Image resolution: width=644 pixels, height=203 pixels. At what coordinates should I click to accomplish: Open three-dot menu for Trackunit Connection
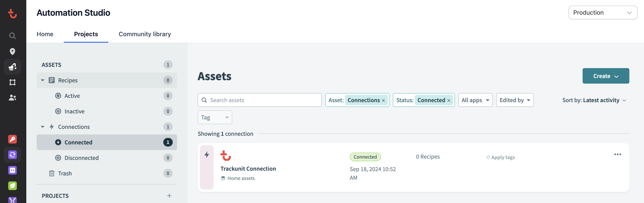click(x=618, y=154)
